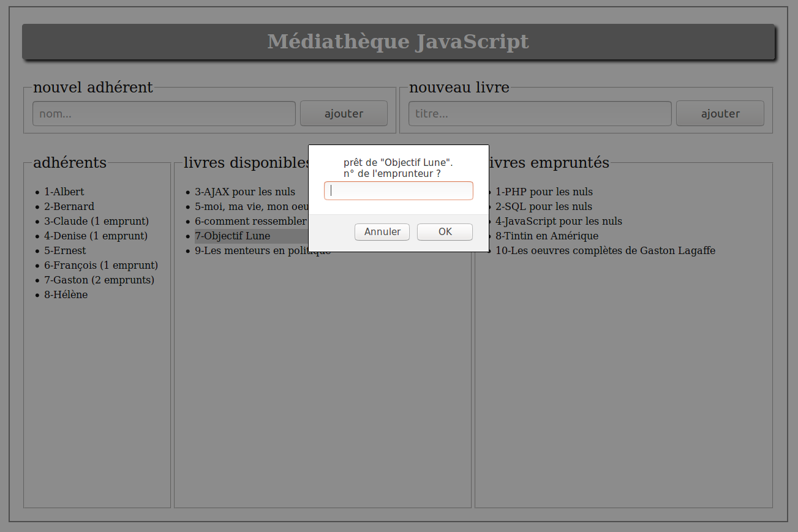Click borrowed book 4-JavaScript pour les nuls
Viewport: 798px width, 532px height.
(x=559, y=221)
